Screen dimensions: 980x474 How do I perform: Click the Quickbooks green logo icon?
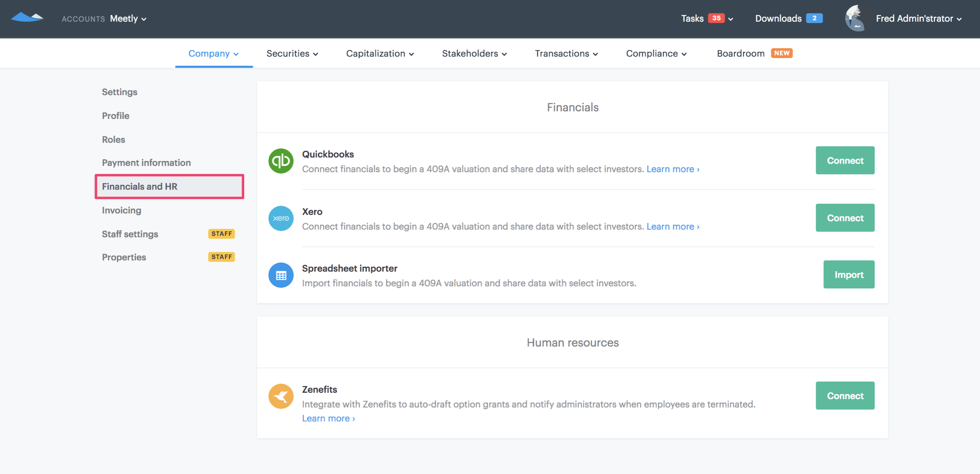(x=281, y=161)
